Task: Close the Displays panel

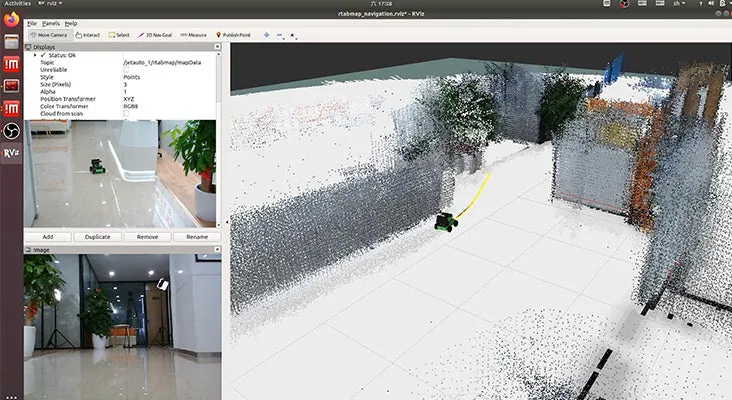Action: (217, 47)
